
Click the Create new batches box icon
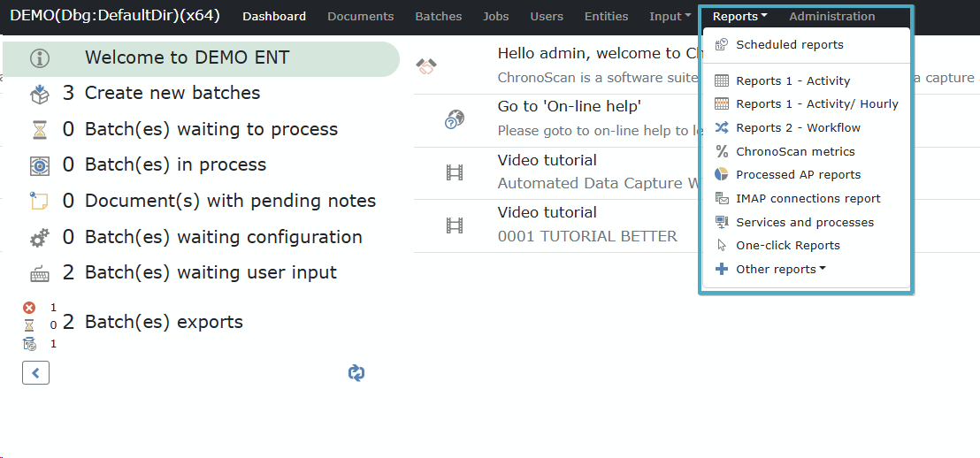40,93
